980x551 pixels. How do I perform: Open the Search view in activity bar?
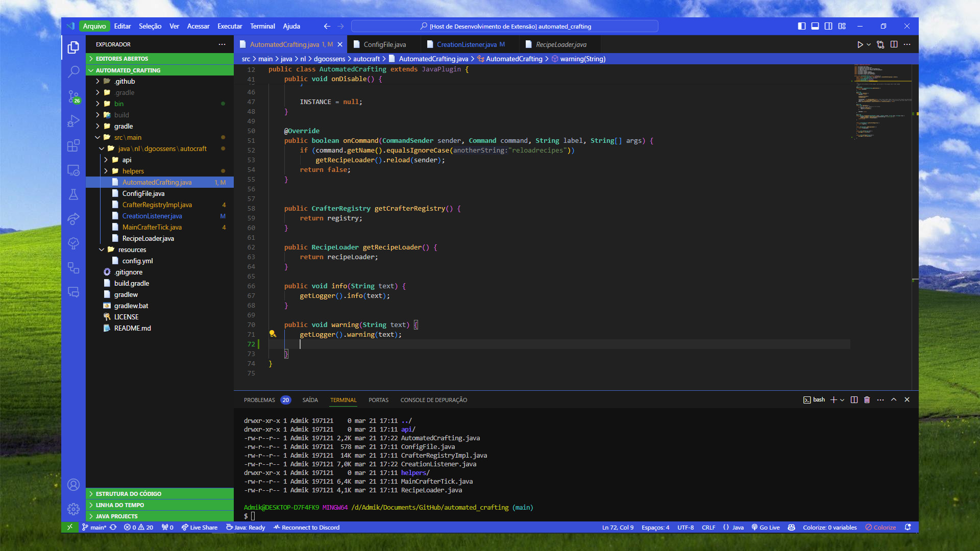(x=73, y=71)
